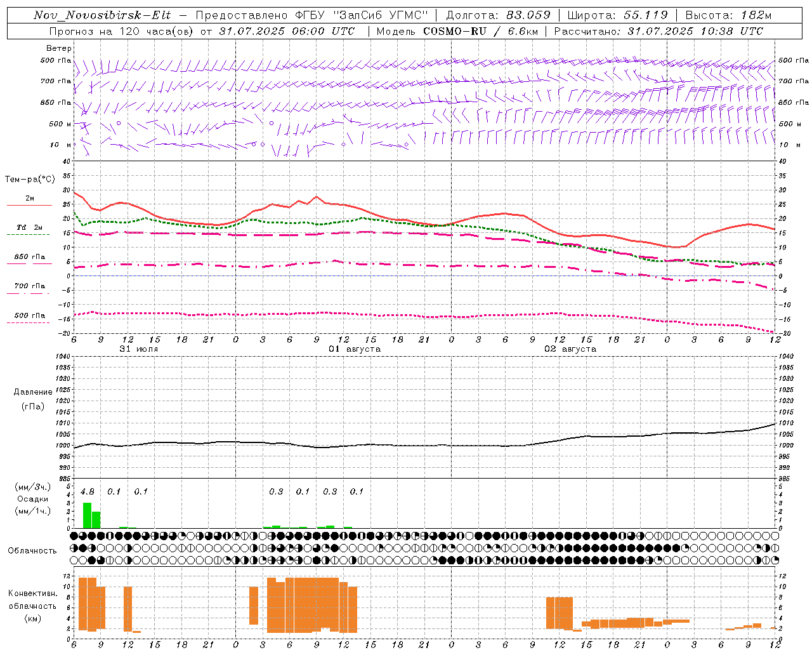Click the "ФГБУ "ЗапСиб УГМС"" provider text
This screenshot has width=812, height=650.
click(x=362, y=15)
